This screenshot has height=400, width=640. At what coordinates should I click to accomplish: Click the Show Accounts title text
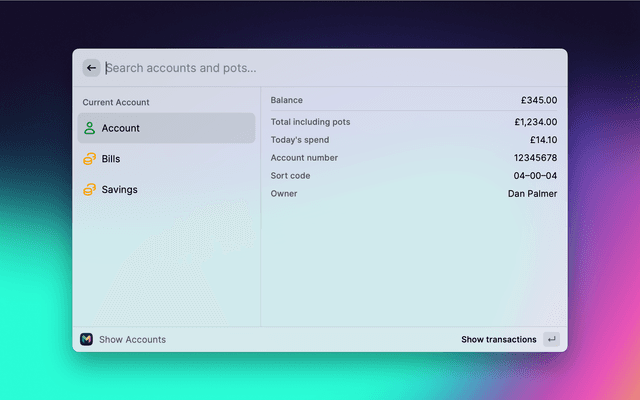coord(133,340)
